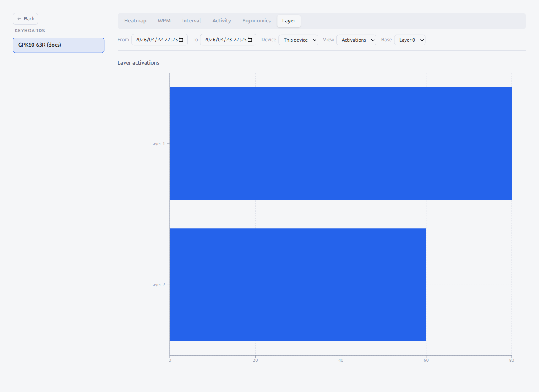This screenshot has width=539, height=392.
Task: Open the Activity tab
Action: [x=221, y=21]
